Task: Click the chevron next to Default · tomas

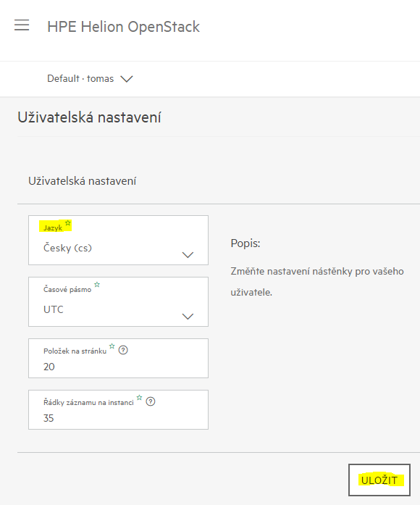Action: 127,79
